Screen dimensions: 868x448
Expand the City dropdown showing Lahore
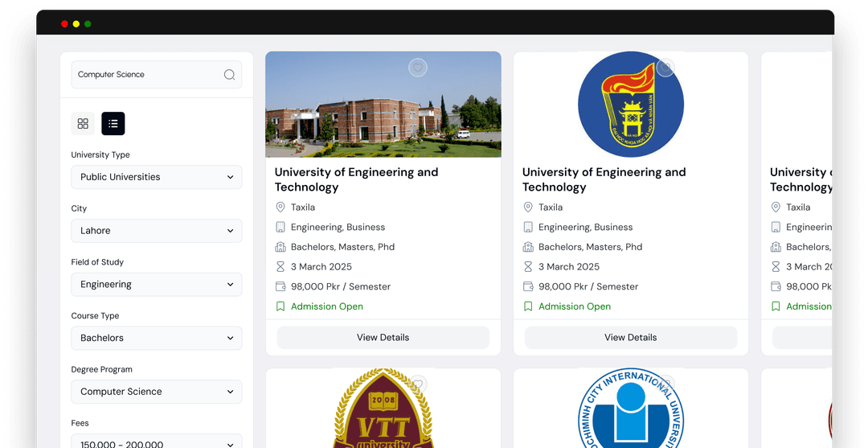tap(156, 231)
